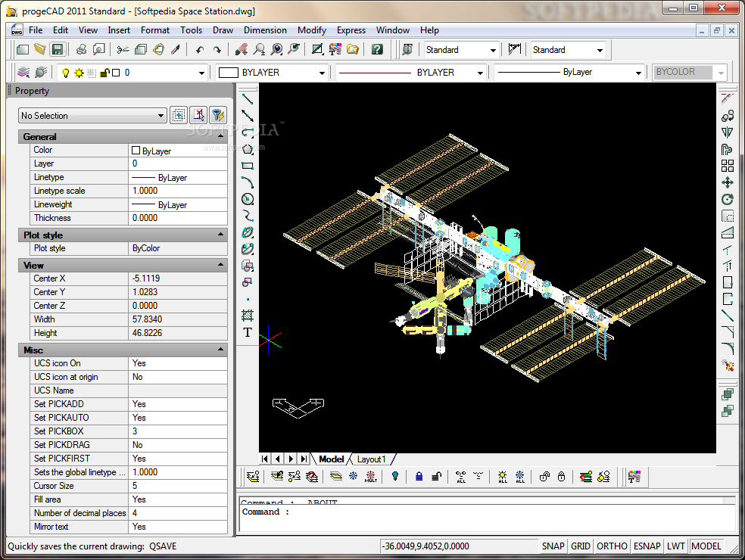
Task: Click the New drawing icon
Action: [22, 49]
